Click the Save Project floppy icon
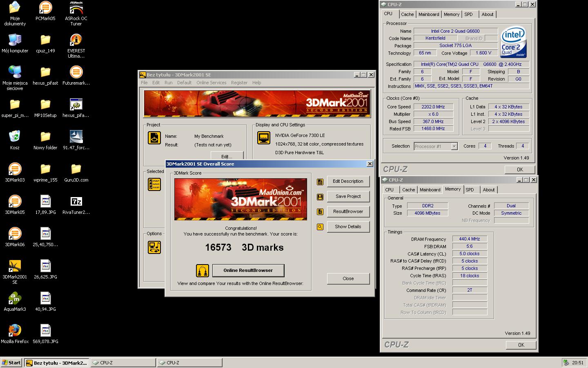This screenshot has width=588, height=368. 320,197
